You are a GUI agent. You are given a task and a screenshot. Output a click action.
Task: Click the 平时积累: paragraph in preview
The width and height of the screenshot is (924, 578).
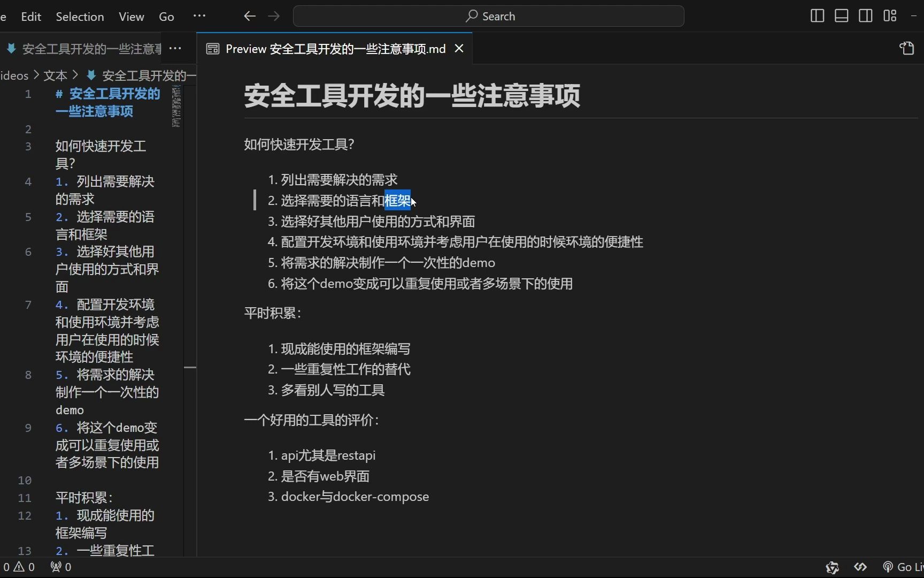tap(273, 313)
